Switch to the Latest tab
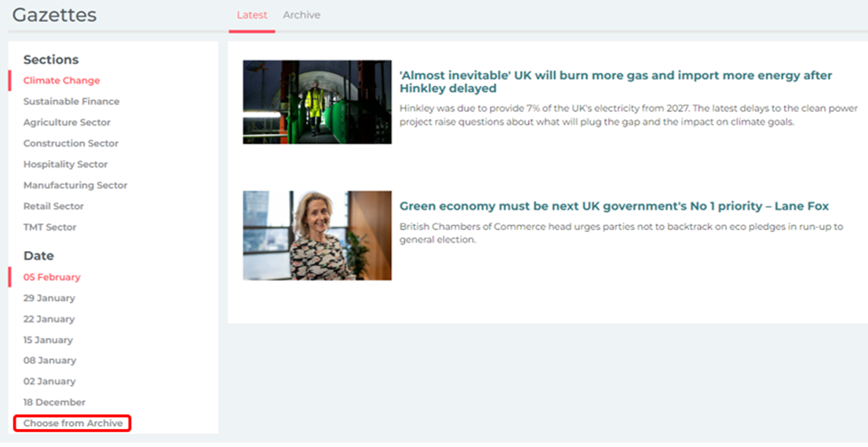 pos(252,15)
